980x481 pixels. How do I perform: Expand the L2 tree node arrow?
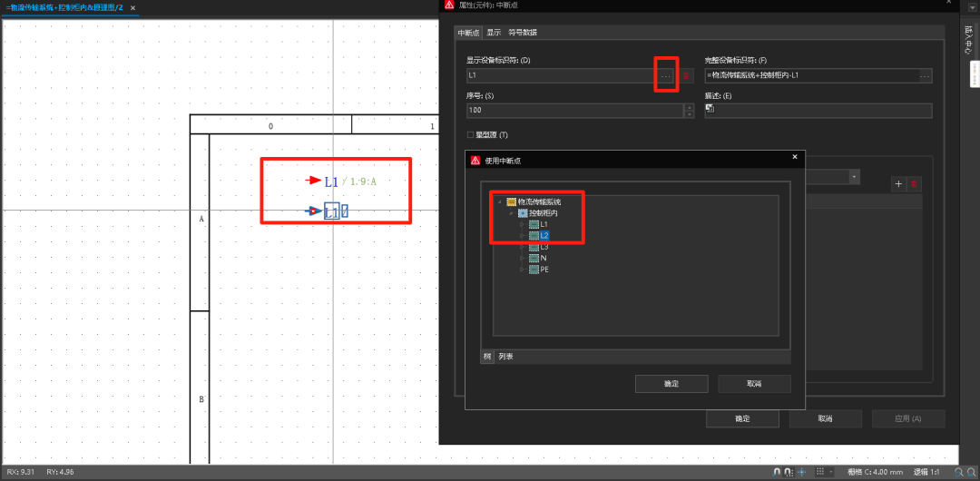point(523,235)
